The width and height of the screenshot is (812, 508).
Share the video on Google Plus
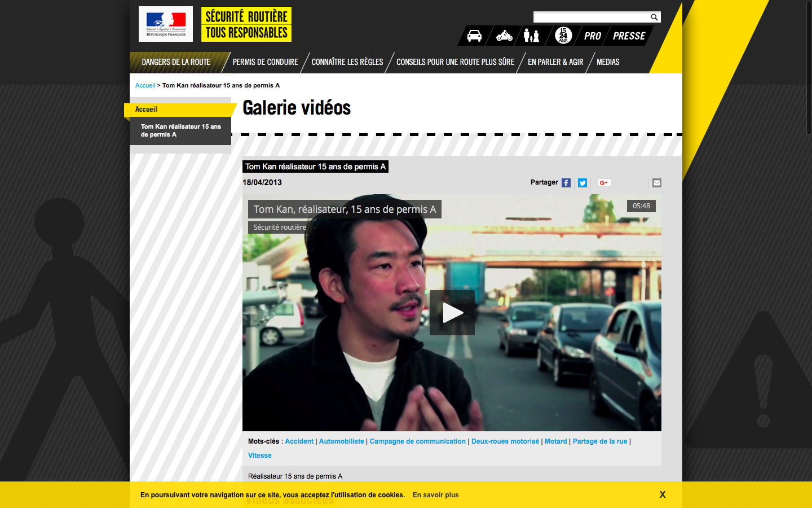[604, 183]
